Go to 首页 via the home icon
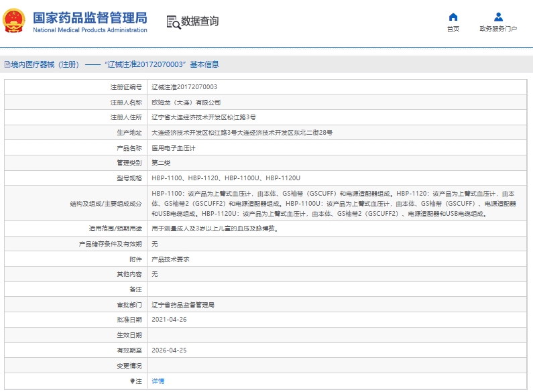 click(453, 17)
